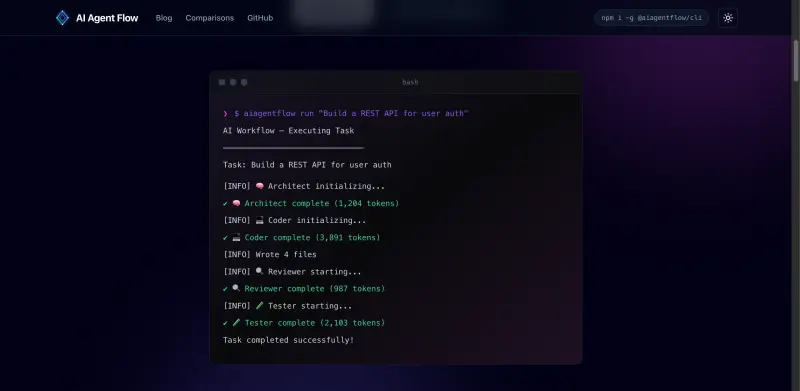This screenshot has width=800, height=391.
Task: Toggle the light/dark theme sun icon
Action: pyautogui.click(x=728, y=18)
